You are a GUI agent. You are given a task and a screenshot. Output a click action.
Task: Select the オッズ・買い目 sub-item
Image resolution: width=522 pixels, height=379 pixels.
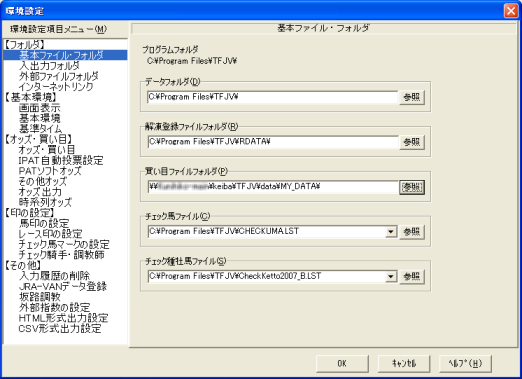point(47,150)
